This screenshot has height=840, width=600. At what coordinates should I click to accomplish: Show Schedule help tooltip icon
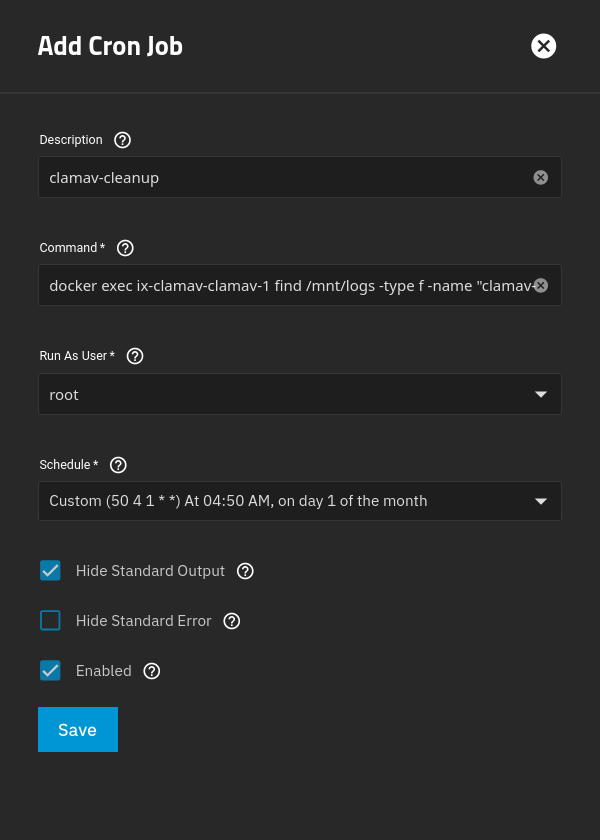[118, 465]
